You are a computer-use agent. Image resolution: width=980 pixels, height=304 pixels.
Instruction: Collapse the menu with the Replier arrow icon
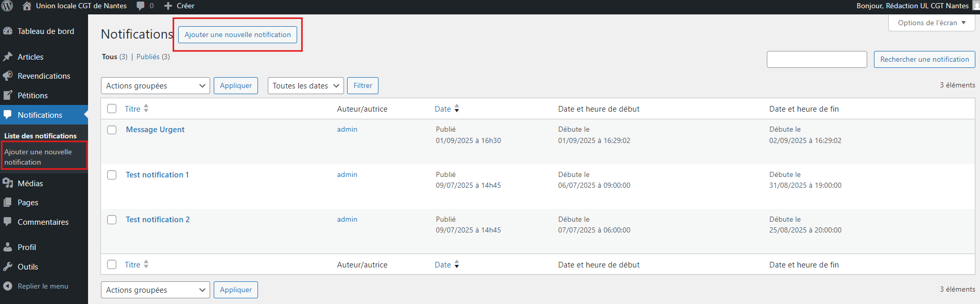tap(8, 286)
